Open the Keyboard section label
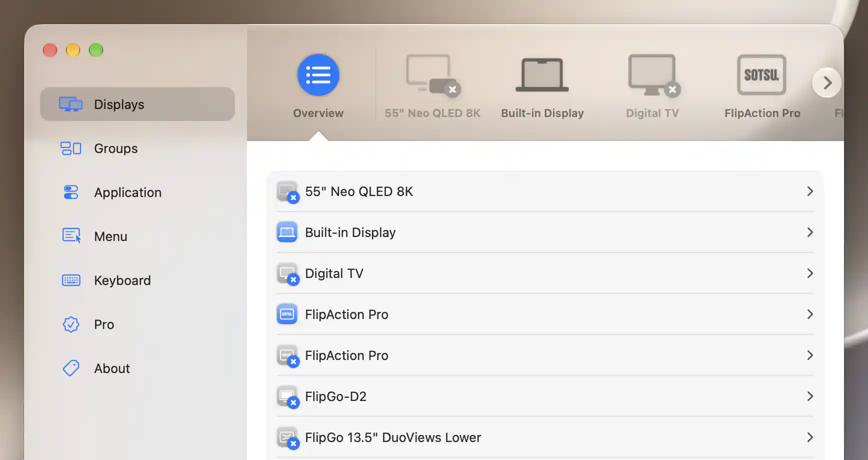The width and height of the screenshot is (868, 460). [x=122, y=280]
